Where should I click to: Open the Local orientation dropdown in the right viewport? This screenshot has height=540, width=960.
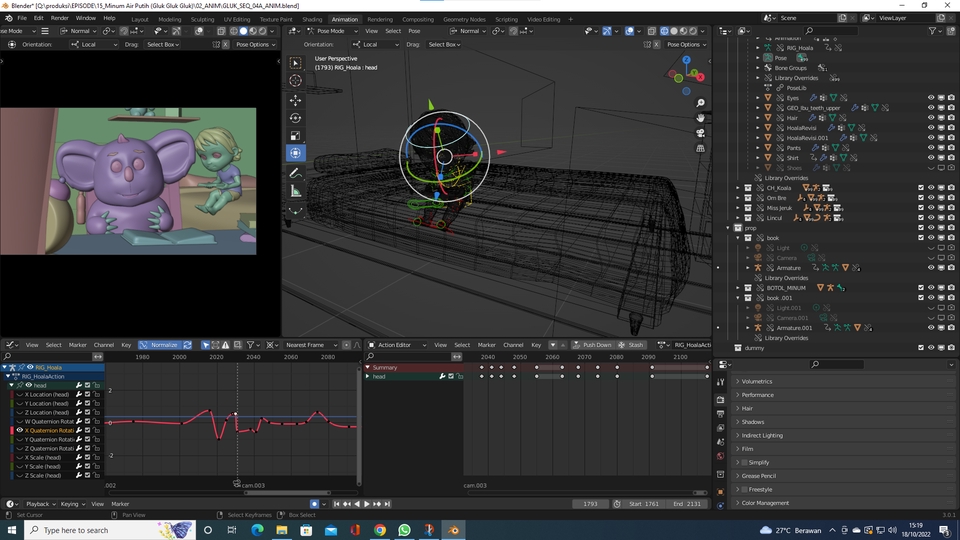coord(376,44)
